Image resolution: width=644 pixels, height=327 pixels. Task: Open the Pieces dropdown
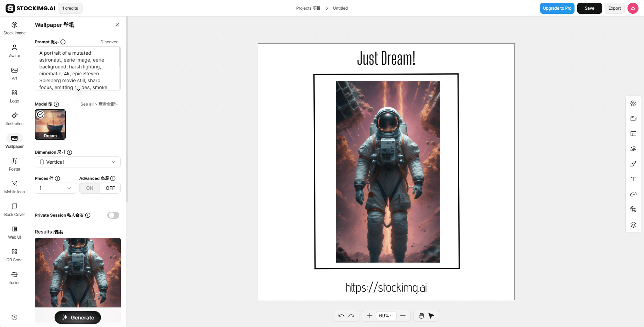55,188
